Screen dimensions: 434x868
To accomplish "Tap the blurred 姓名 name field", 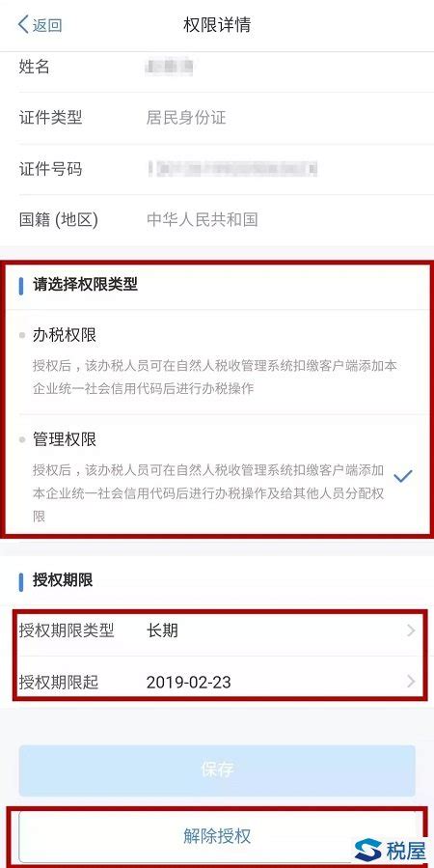I will pos(168,67).
